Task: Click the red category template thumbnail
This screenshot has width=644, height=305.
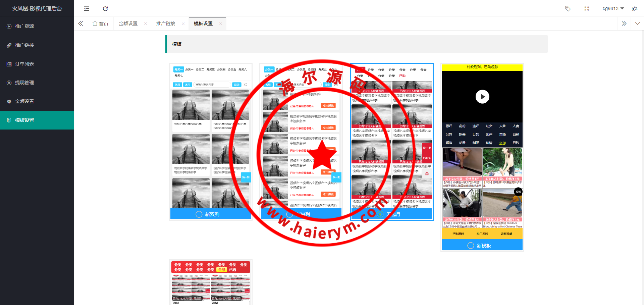Action: coord(211,283)
